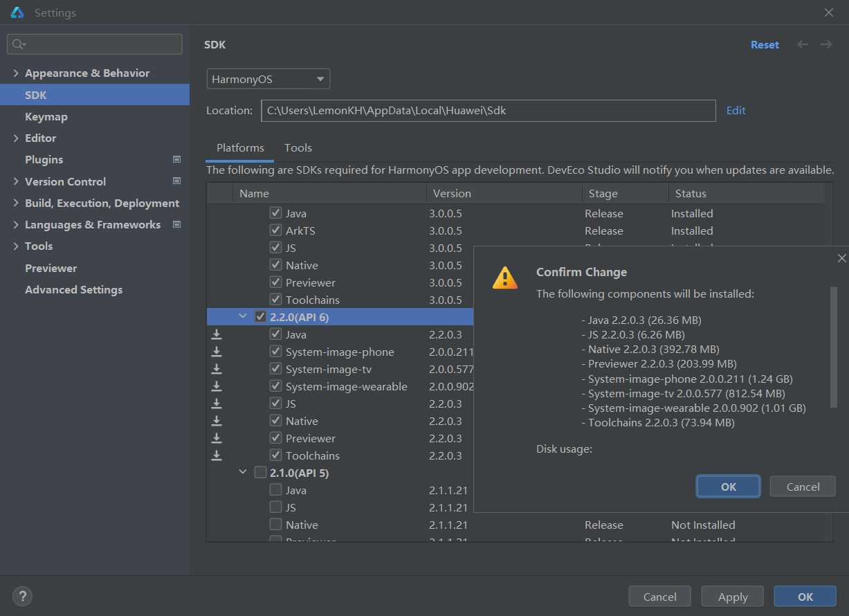Click the download icon beside JS 2.2.0.3
This screenshot has width=849, height=616.
coord(217,404)
